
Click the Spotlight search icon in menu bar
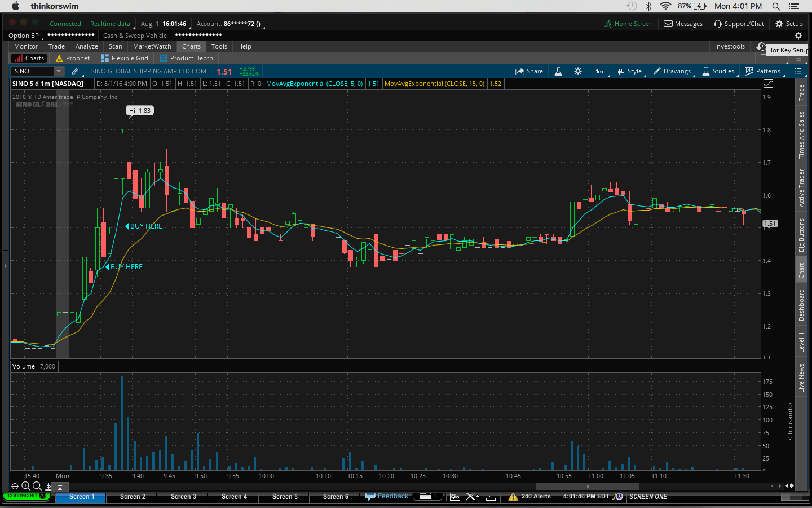point(776,6)
